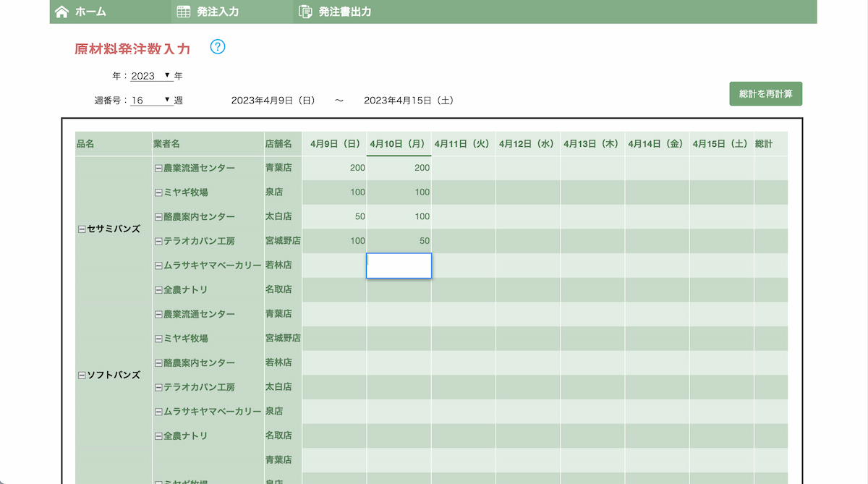Collapse the ミヤギ牧場 supplier row
This screenshot has width=868, height=484.
[157, 192]
